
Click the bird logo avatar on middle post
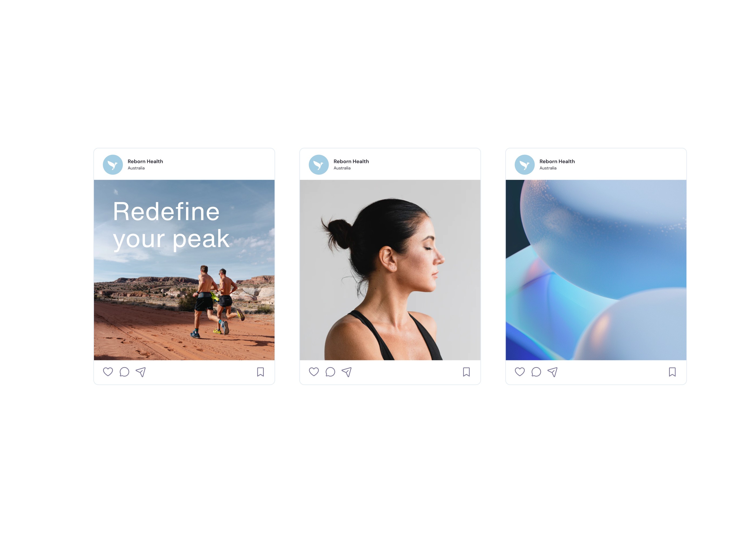coord(319,165)
